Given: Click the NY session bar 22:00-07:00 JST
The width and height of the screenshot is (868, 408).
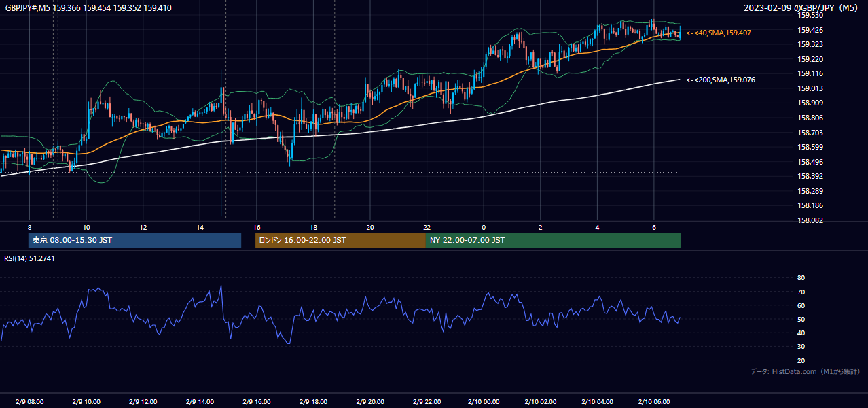Looking at the screenshot, I should coord(554,240).
